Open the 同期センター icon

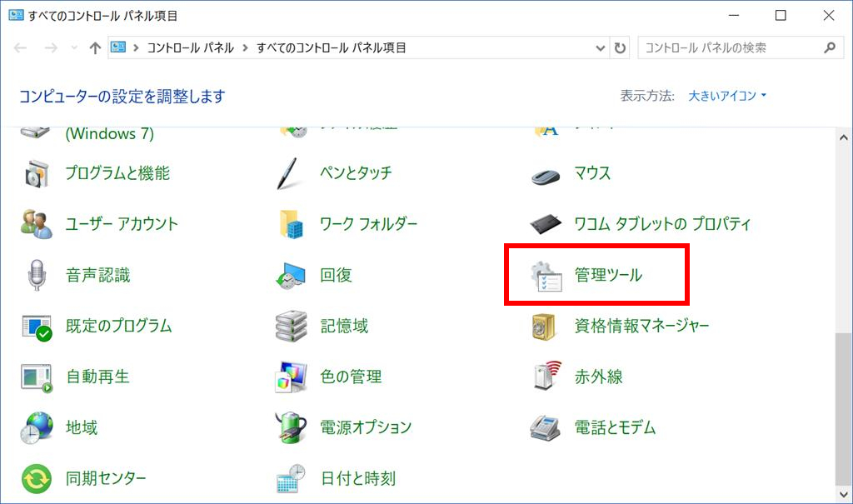pyautogui.click(x=36, y=478)
